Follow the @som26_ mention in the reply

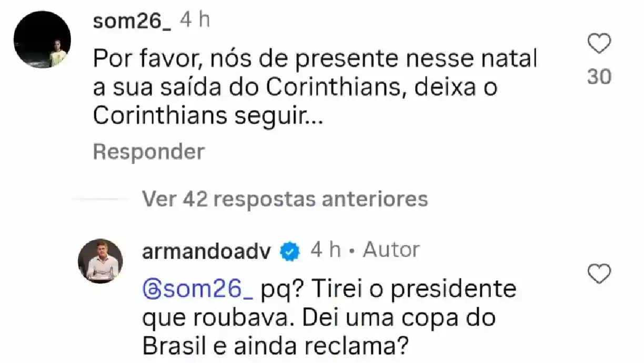coord(202,290)
